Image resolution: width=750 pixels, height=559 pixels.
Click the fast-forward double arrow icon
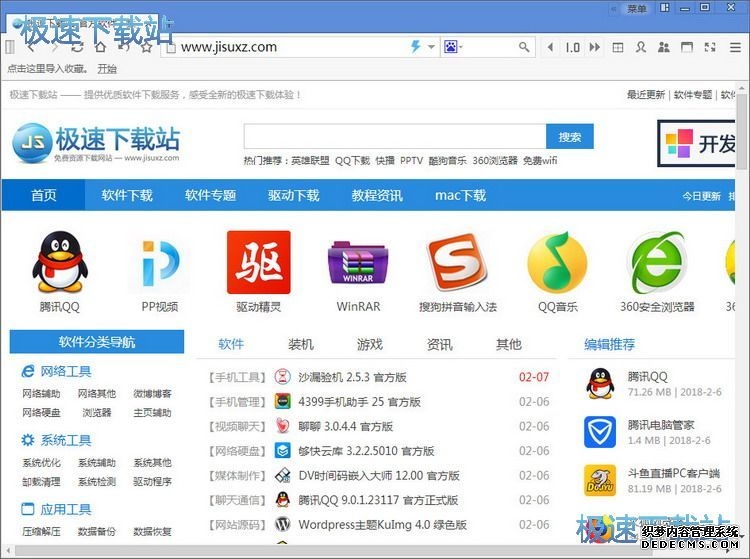click(x=595, y=47)
